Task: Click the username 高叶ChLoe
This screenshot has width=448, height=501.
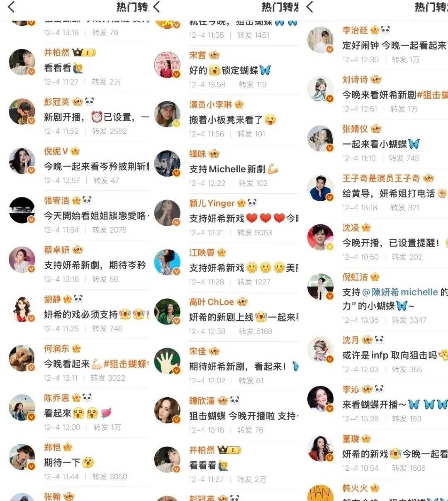Action: 212,302
